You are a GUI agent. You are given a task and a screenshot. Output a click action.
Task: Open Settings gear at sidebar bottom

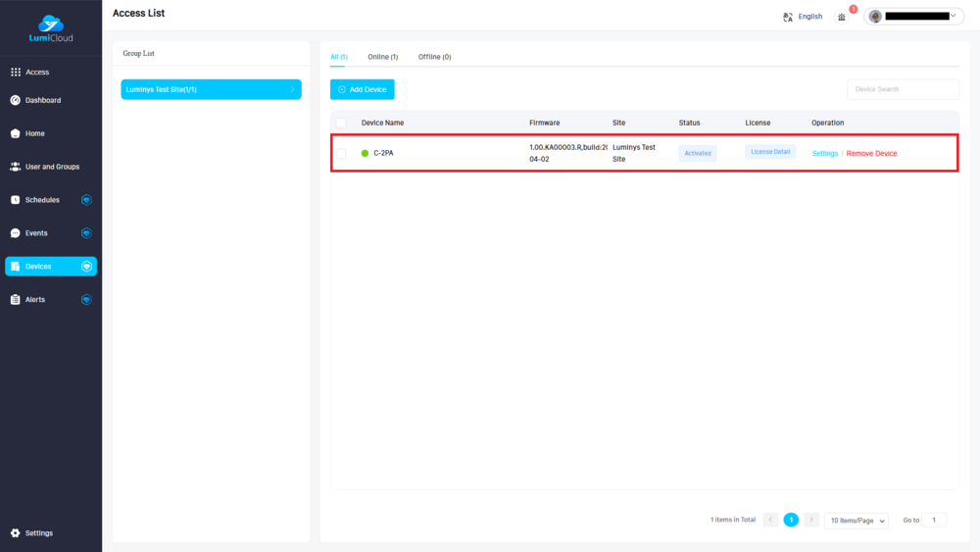tap(15, 533)
